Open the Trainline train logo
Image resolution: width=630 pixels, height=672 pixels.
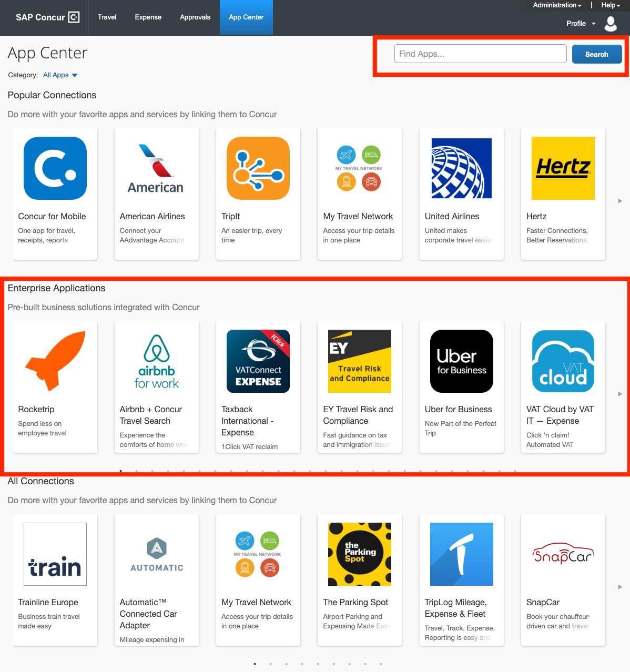[x=55, y=554]
